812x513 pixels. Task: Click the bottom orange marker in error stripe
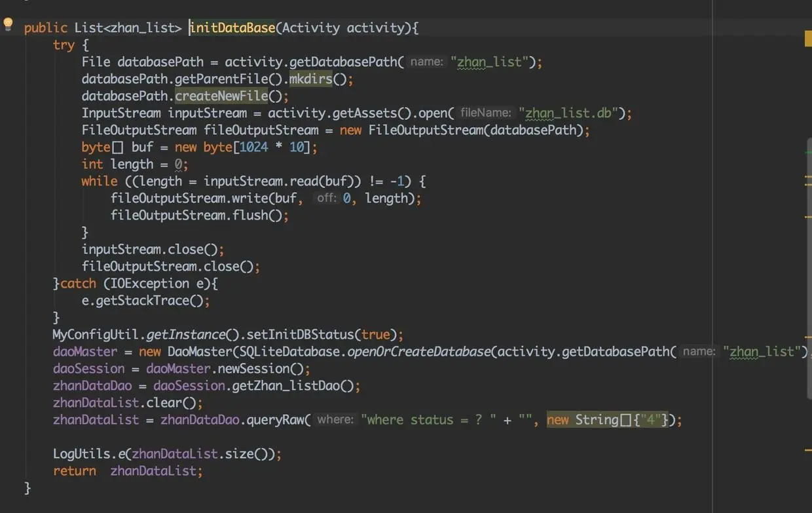pos(808,450)
